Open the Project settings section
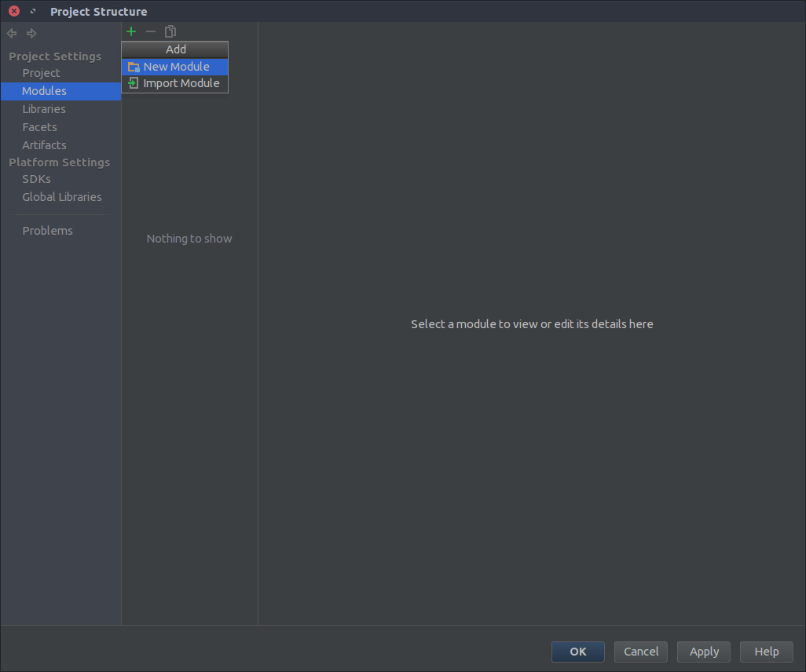This screenshot has height=672, width=806. point(41,73)
